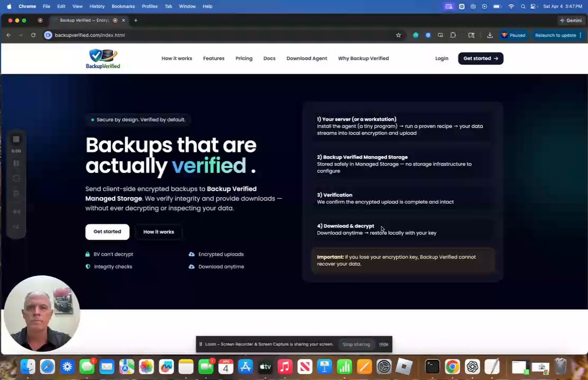Click the browser back arrow
588x380 pixels.
8,35
